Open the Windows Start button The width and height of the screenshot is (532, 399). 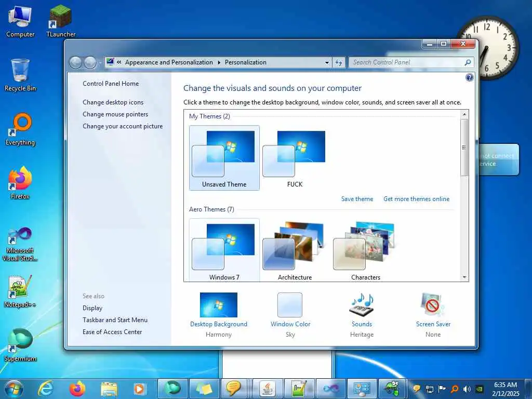point(14,389)
